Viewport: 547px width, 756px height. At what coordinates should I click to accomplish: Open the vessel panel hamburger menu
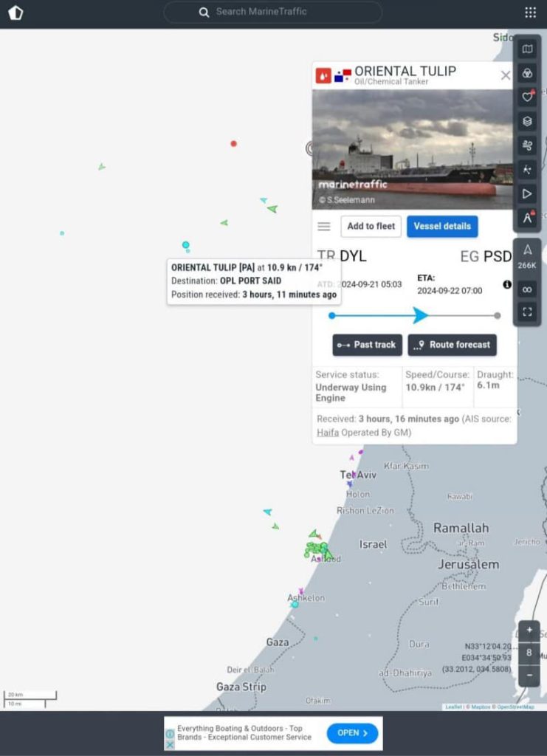click(324, 226)
